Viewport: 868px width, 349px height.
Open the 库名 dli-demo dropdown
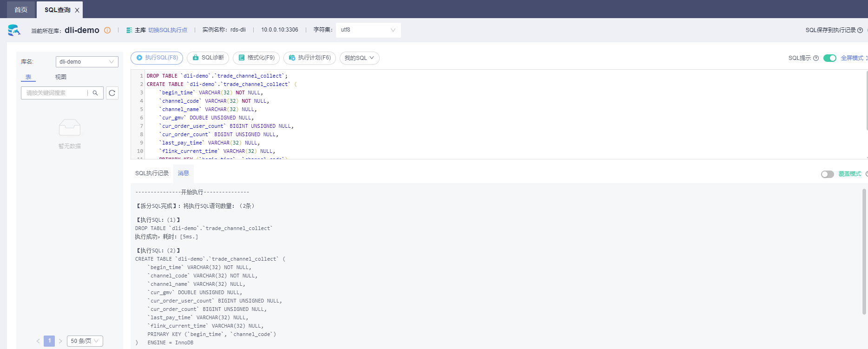pyautogui.click(x=87, y=62)
